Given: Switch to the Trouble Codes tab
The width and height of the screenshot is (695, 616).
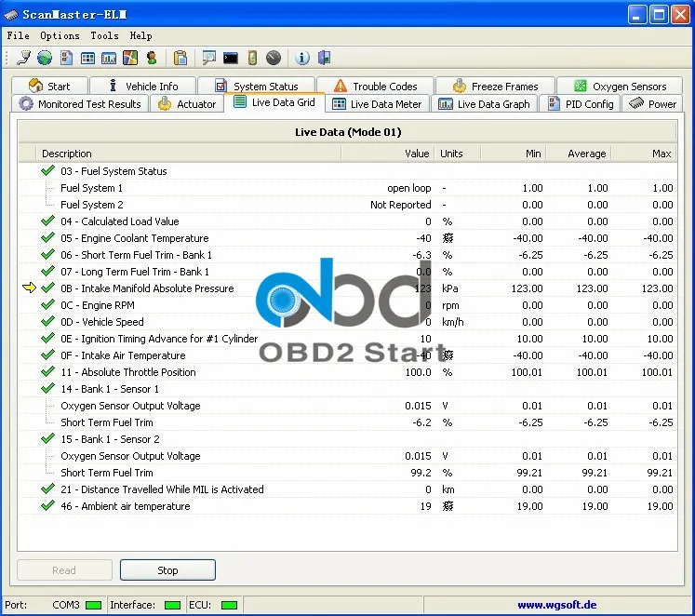Looking at the screenshot, I should [376, 86].
